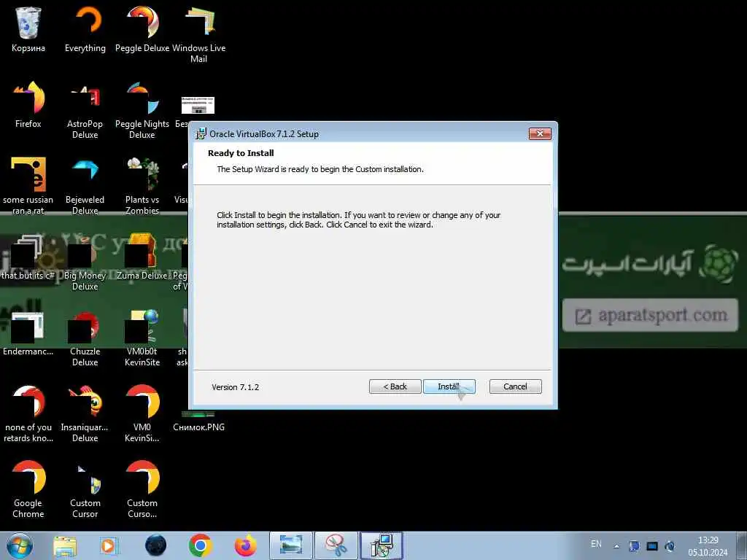Show hidden tray icons arrow
The width and height of the screenshot is (747, 560).
(x=616, y=546)
